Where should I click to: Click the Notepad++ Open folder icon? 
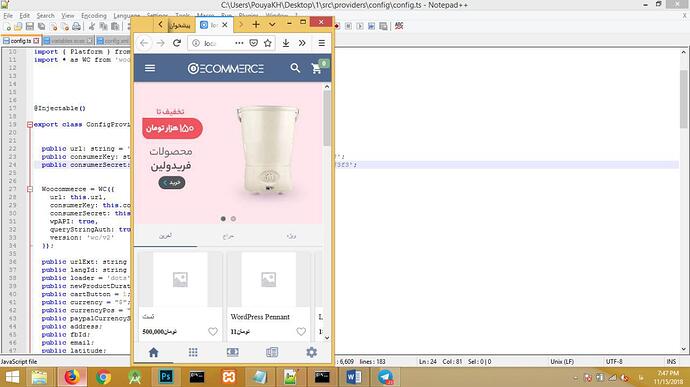[18, 26]
